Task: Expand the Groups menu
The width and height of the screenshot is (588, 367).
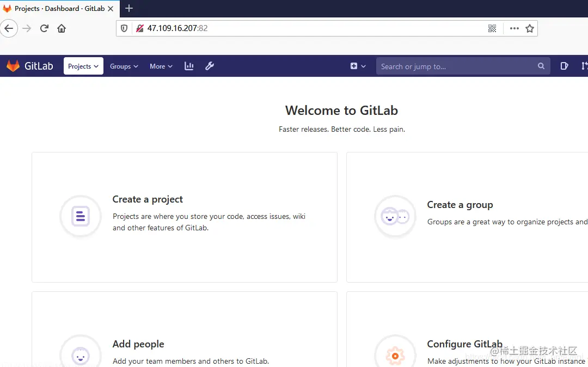Action: 124,66
